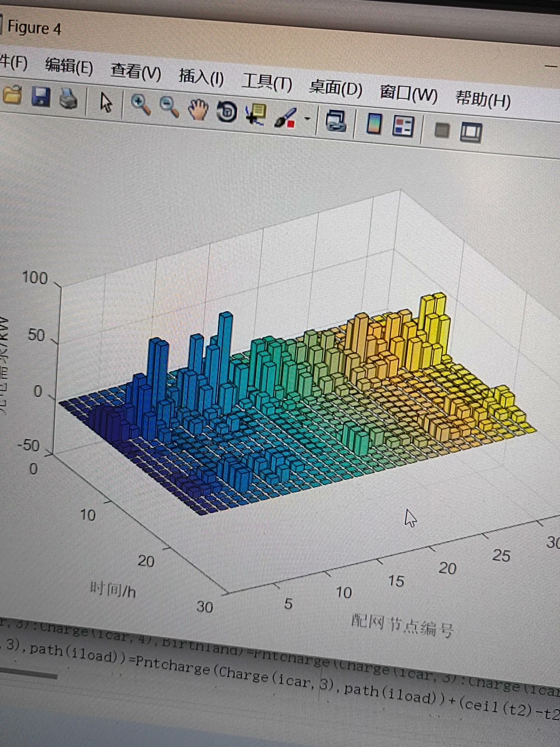Save the figure with the floppy icon
Screen dimensions: 560x747
[41, 97]
